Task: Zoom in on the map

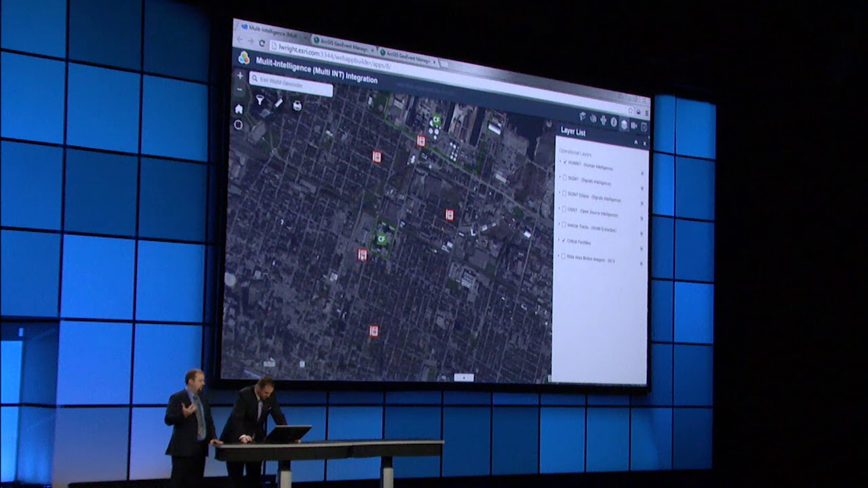Action: tap(239, 76)
